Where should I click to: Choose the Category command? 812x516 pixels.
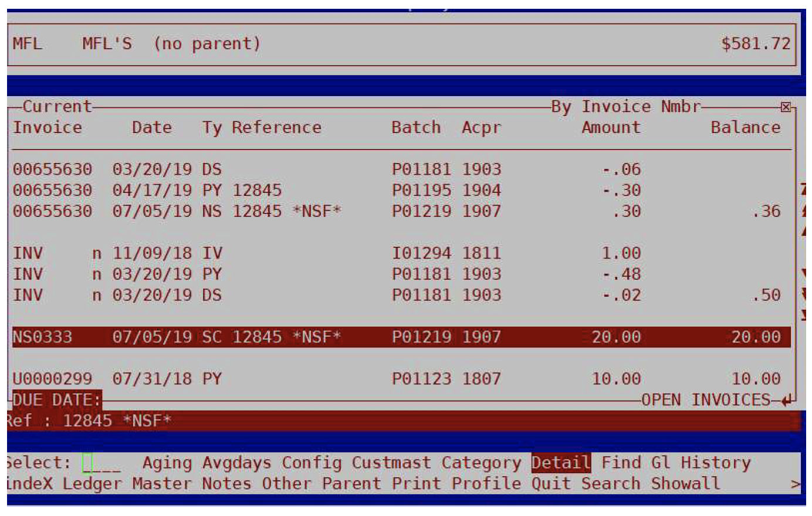tap(481, 463)
